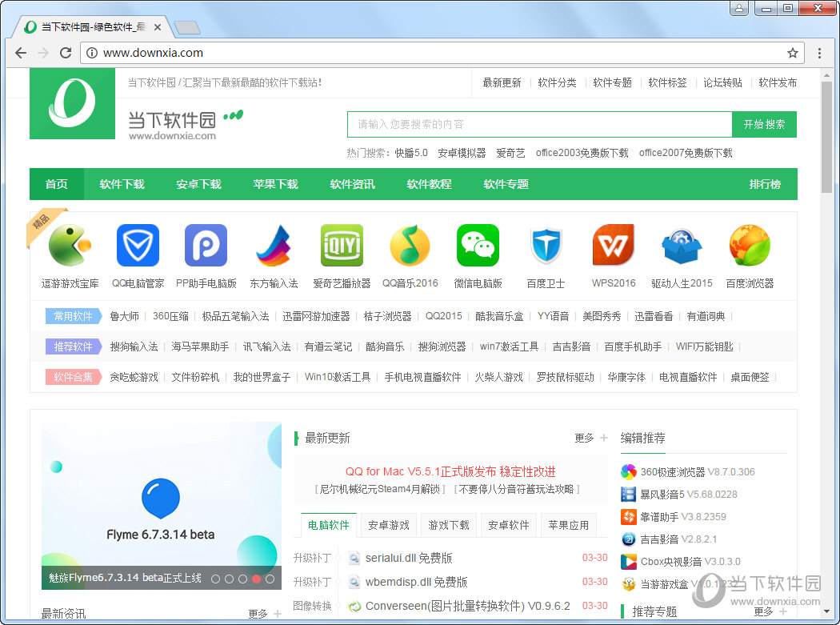The width and height of the screenshot is (840, 625).
Task: Click the Cbox央视影音 icon
Action: [628, 562]
